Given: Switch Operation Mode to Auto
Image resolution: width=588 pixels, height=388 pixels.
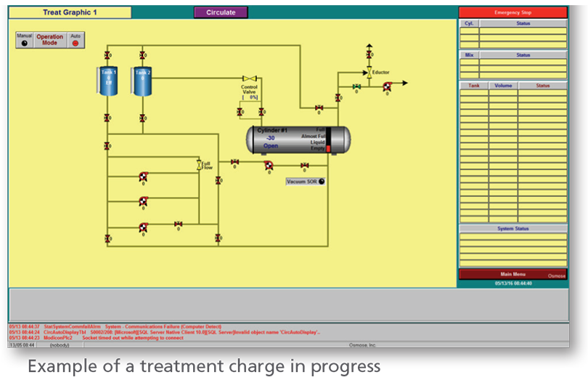Looking at the screenshot, I should (x=75, y=43).
